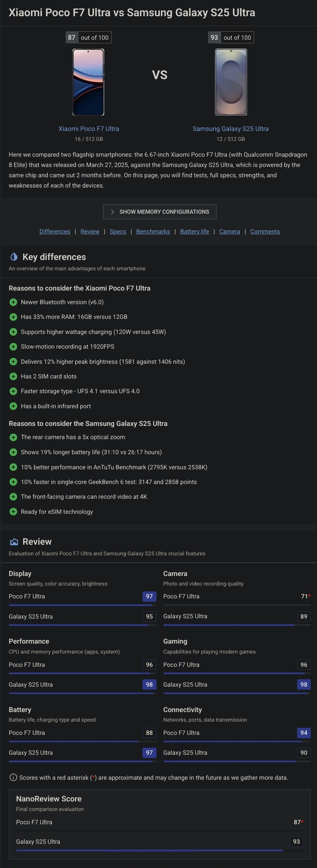The width and height of the screenshot is (317, 868).
Task: Click the chevron in memory configurations button
Action: (113, 212)
